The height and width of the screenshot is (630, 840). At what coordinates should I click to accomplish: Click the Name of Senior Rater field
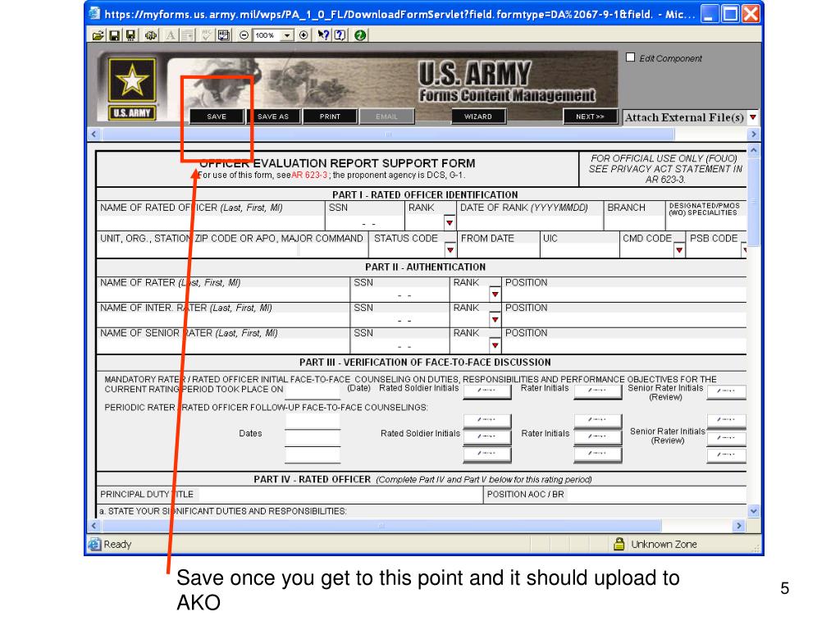[223, 345]
